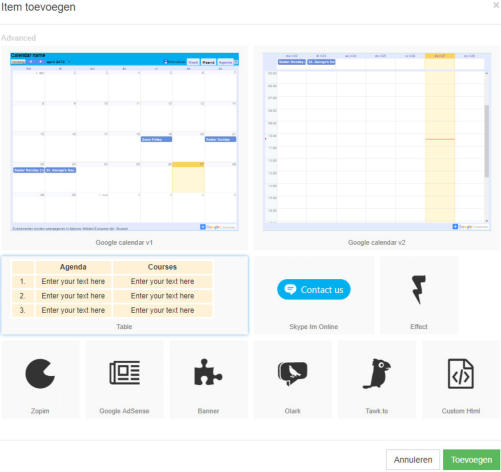Pick the Effect lightning bolt icon
The height and width of the screenshot is (472, 501).
[419, 289]
